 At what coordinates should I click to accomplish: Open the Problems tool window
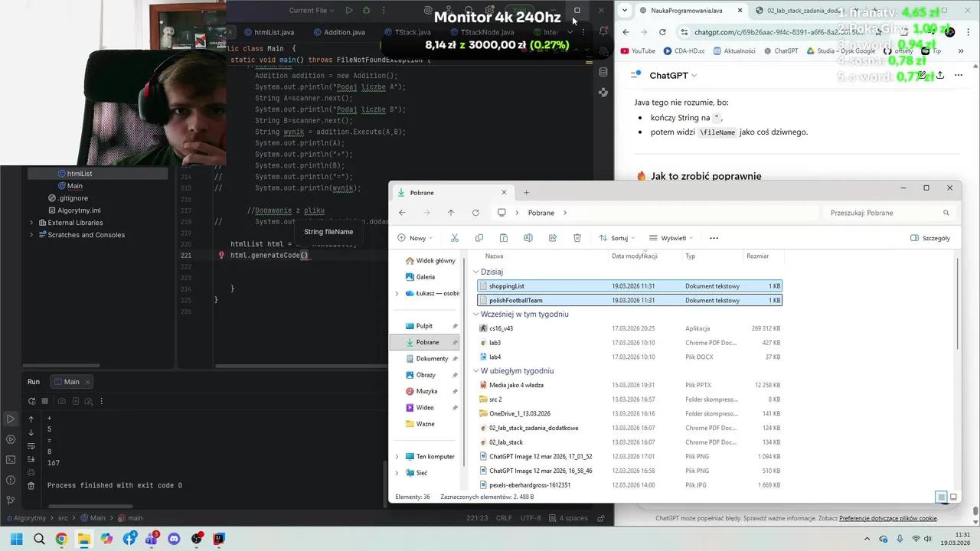(x=10, y=480)
